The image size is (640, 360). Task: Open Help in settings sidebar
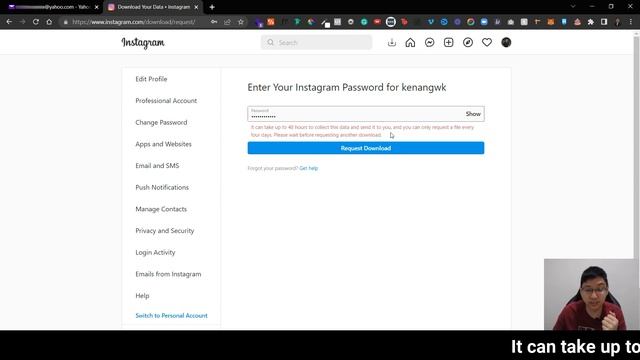click(x=142, y=296)
